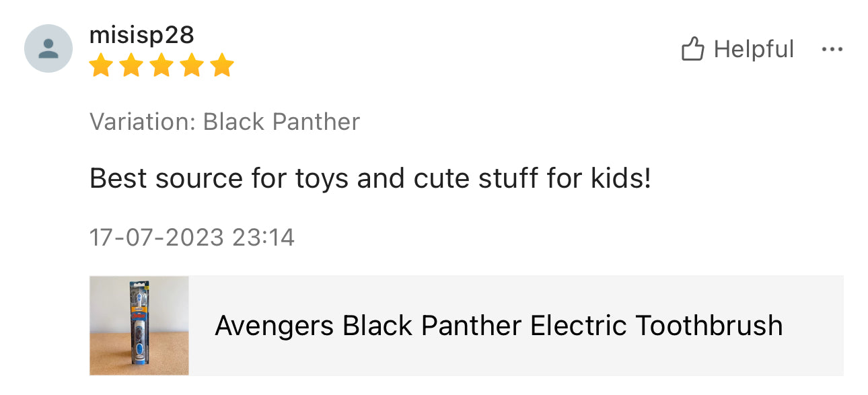The height and width of the screenshot is (395, 868).
Task: Mark review as Helpful via text label
Action: [x=754, y=49]
